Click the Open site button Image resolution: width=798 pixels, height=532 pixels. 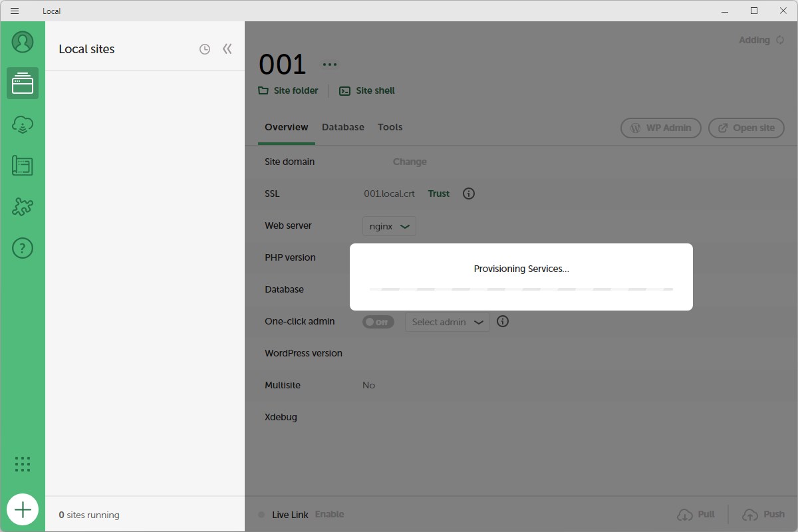tap(746, 128)
